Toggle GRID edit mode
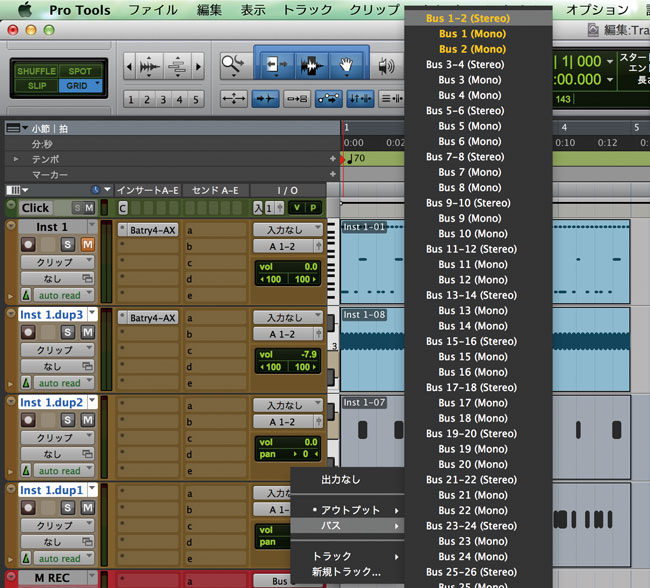 [x=80, y=86]
